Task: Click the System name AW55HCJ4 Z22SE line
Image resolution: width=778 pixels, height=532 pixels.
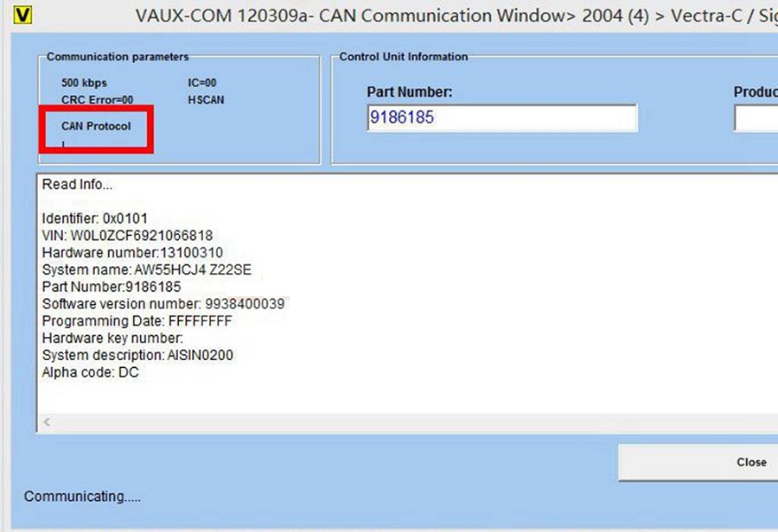Action: coord(146,269)
